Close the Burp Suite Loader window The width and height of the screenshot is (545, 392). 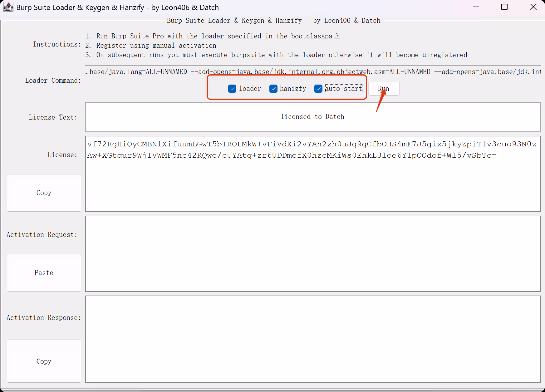click(533, 7)
